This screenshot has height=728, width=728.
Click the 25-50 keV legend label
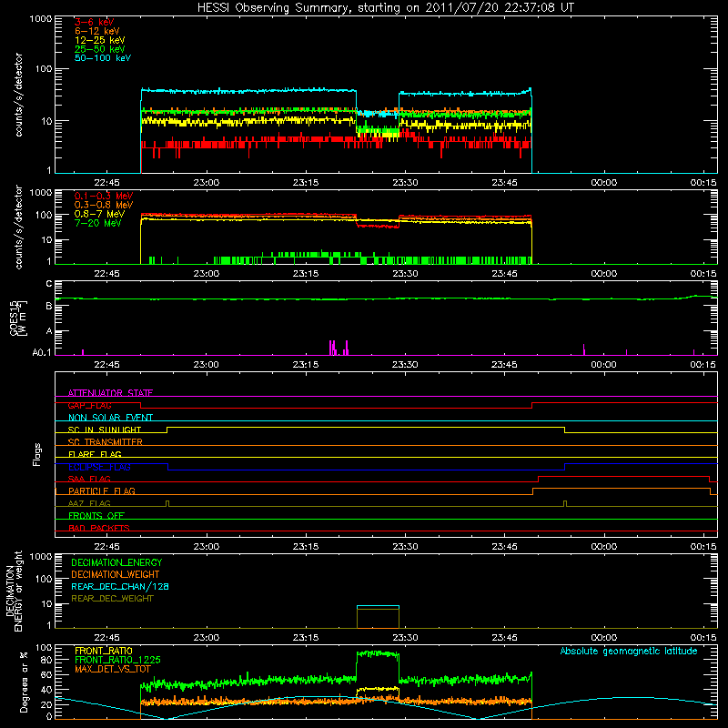coord(100,49)
